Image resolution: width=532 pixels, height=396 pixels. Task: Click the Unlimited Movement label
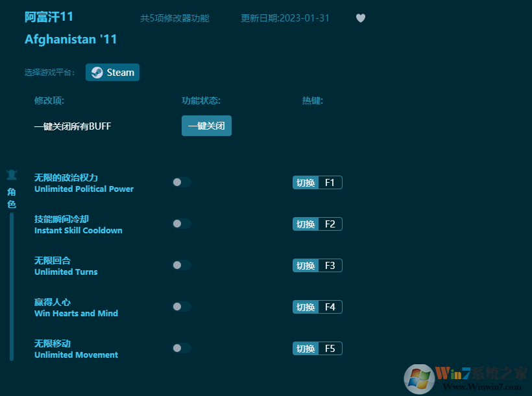[76, 355]
